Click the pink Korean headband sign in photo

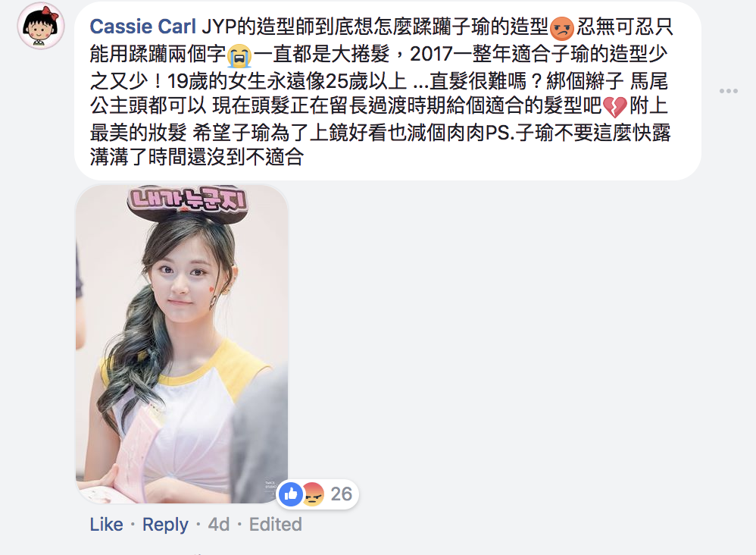click(x=188, y=200)
